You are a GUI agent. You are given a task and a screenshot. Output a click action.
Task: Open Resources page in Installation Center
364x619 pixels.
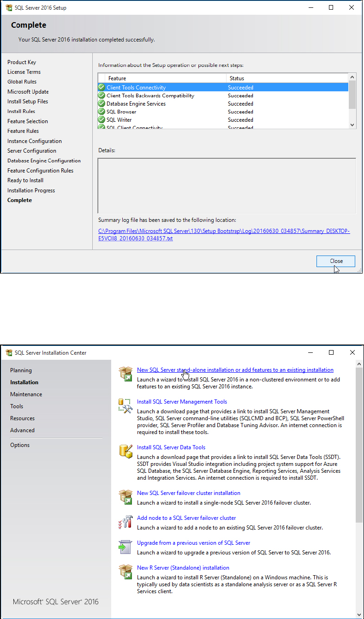pyautogui.click(x=22, y=418)
